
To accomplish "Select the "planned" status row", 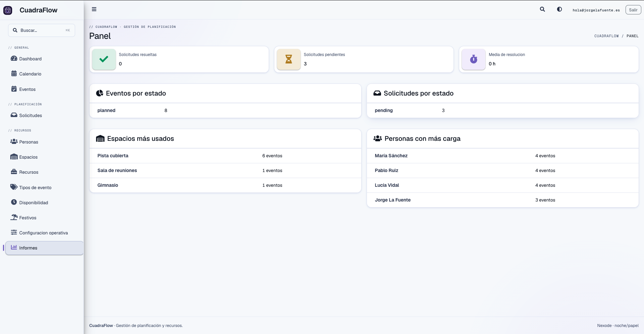I will tap(225, 110).
